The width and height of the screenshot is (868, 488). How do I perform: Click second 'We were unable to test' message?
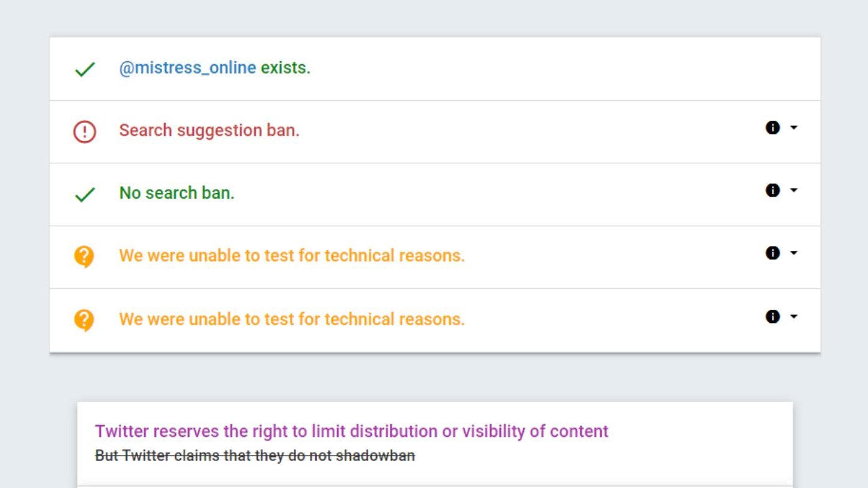(x=291, y=319)
